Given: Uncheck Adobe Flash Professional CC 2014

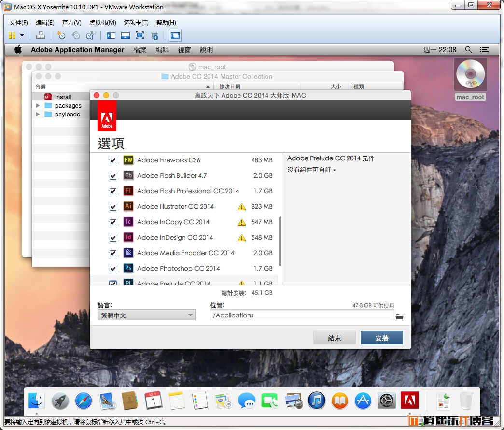Looking at the screenshot, I should (113, 191).
